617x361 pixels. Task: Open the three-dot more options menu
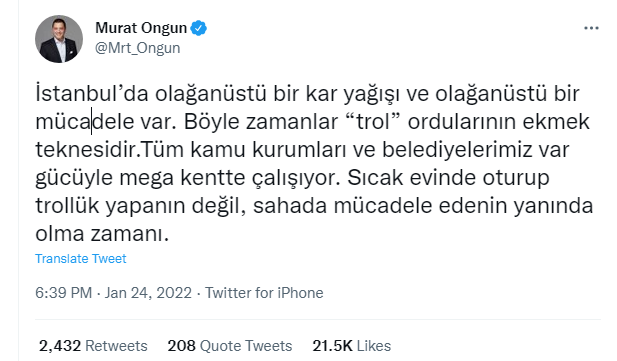click(x=591, y=28)
